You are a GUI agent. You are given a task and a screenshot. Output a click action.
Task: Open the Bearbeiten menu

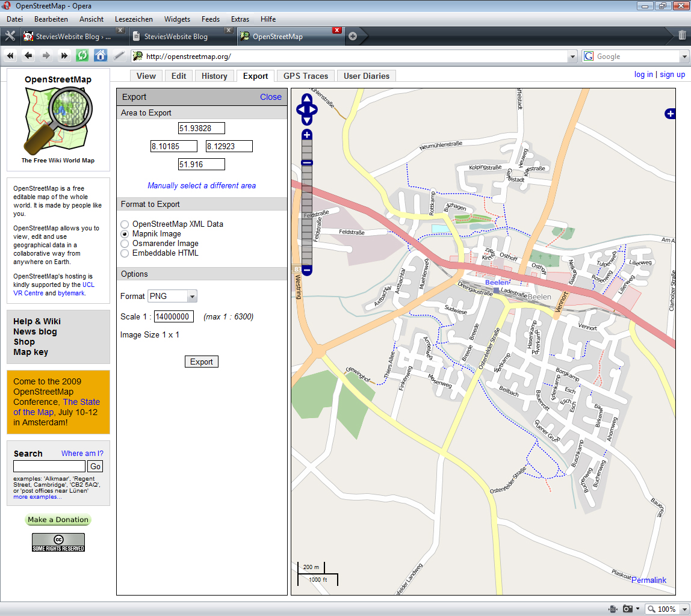coord(51,19)
